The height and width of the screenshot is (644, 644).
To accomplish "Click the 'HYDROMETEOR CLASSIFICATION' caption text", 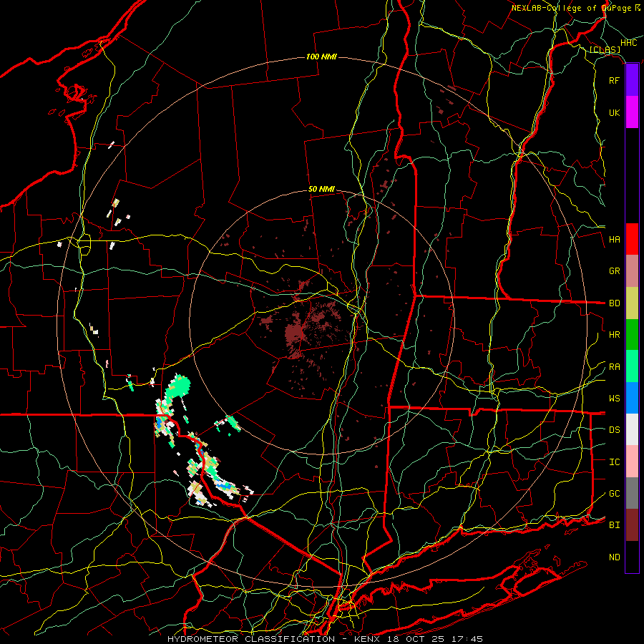I will 251,639.
